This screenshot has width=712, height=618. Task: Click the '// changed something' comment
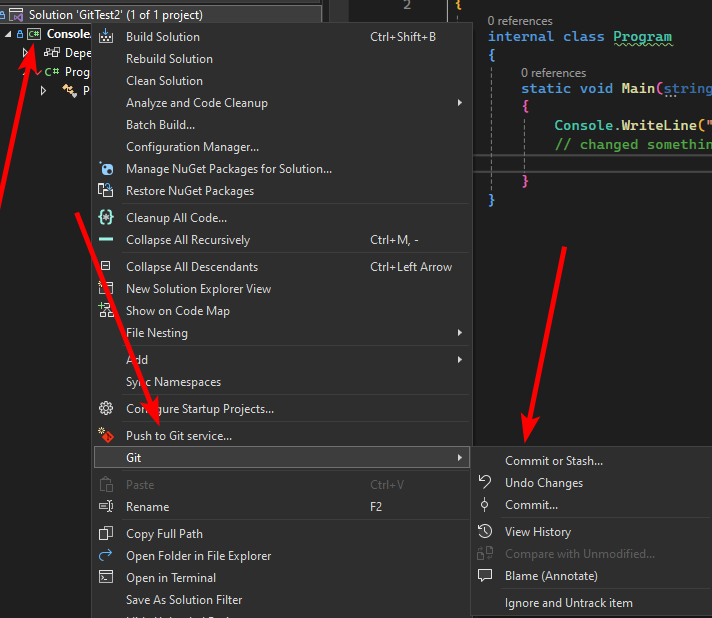click(633, 144)
